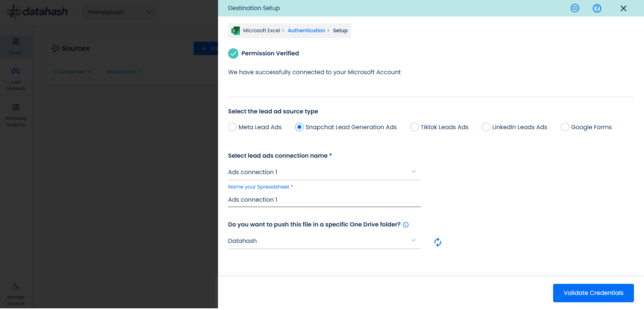Screen dimensions: 644x310
Task: Refresh the One Drive folder list
Action: coord(438,242)
